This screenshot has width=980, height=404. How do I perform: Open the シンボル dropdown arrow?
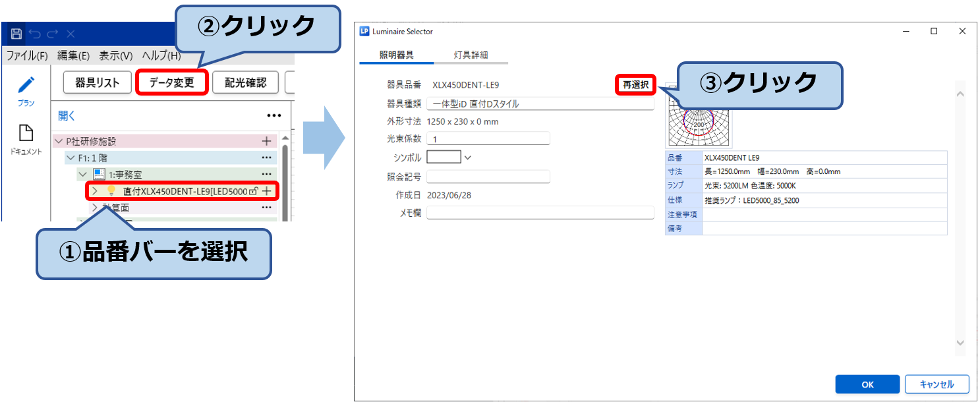coord(468,158)
